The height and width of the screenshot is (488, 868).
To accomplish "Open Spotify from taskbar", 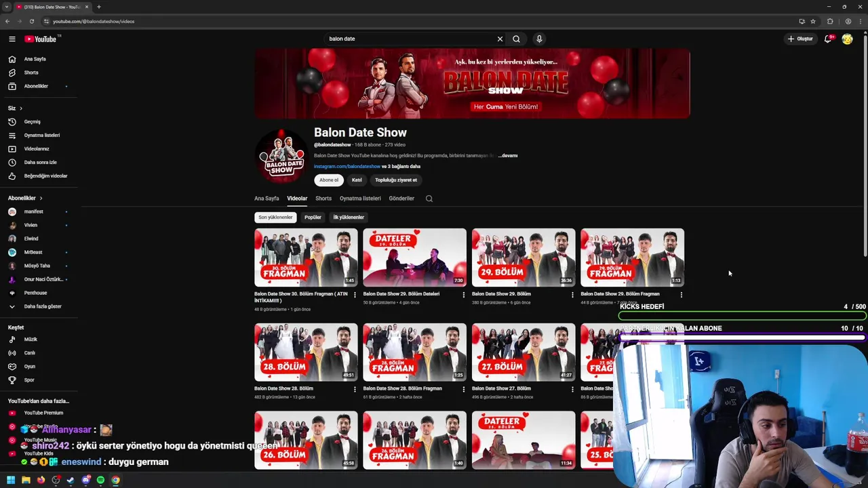I will point(100,480).
